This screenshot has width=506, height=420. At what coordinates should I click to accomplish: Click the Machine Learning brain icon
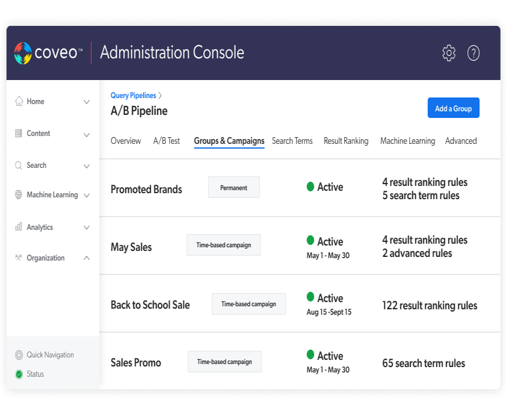tap(19, 195)
